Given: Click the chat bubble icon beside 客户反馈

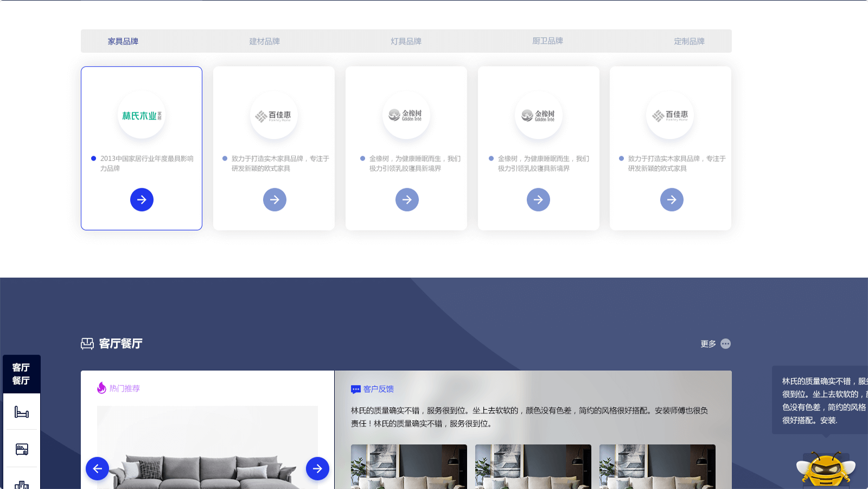Looking at the screenshot, I should (x=356, y=389).
